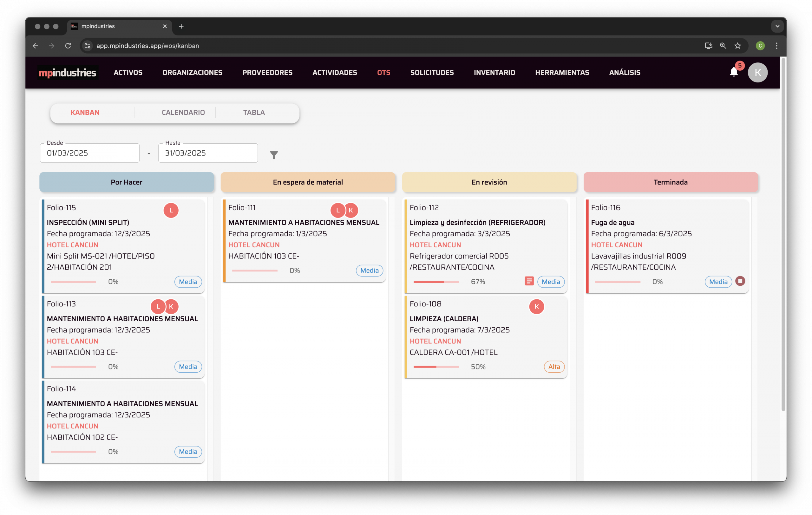
Task: Reload the page
Action: (x=68, y=46)
